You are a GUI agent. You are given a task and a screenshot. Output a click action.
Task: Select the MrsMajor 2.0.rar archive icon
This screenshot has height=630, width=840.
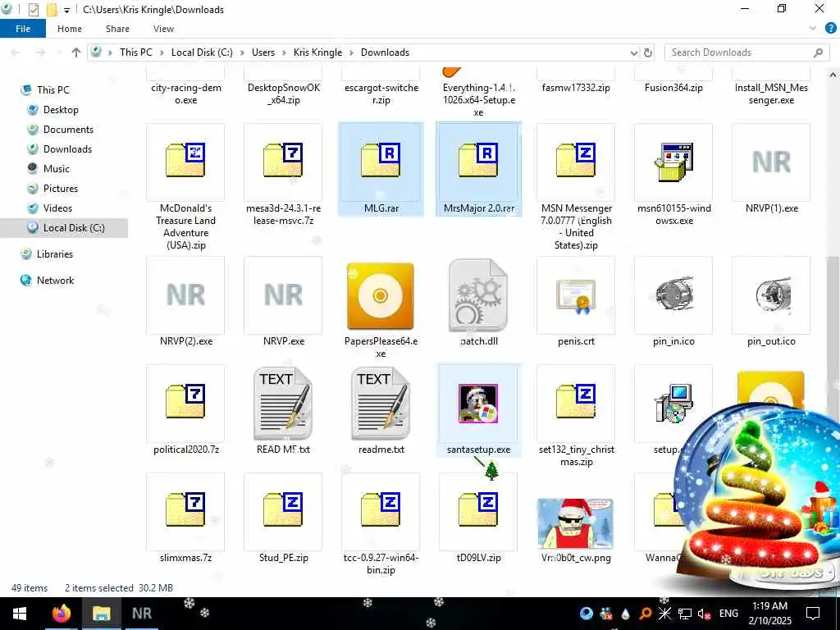478,160
